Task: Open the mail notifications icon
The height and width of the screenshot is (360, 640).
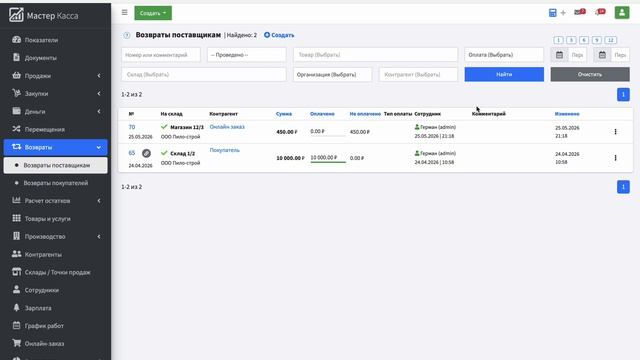Action: 580,12
